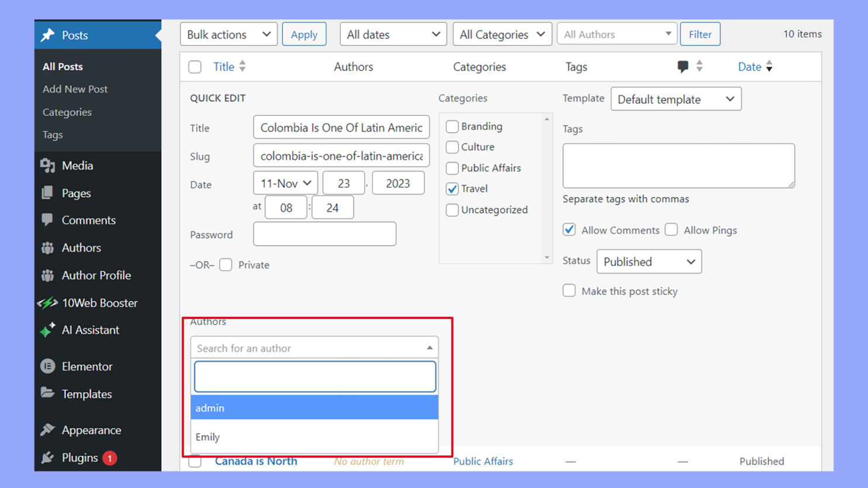This screenshot has width=868, height=488.
Task: Uncheck the Travel category
Action: click(452, 189)
